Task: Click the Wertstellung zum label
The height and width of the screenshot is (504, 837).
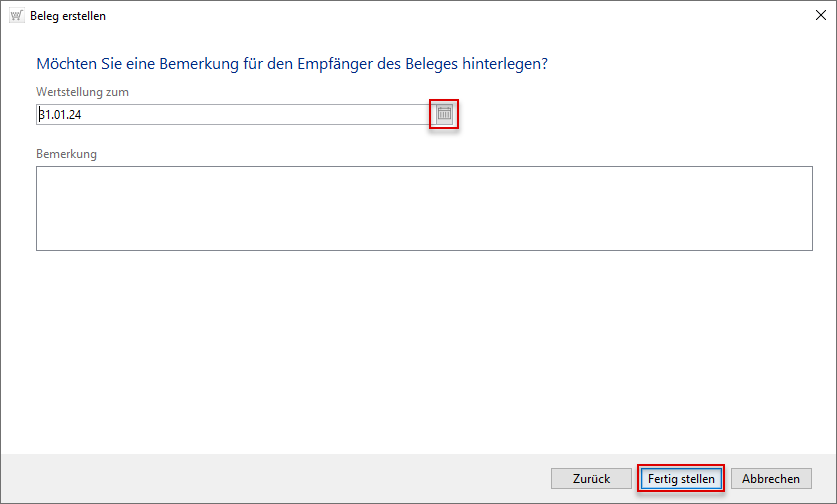Action: (x=83, y=92)
